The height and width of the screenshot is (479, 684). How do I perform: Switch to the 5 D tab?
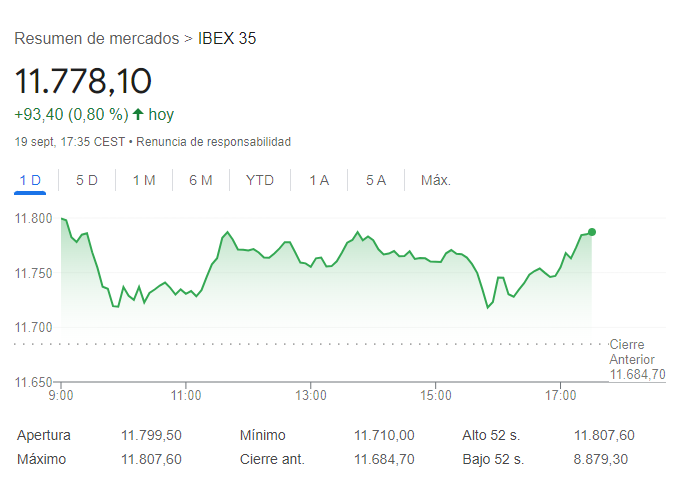[x=87, y=180]
